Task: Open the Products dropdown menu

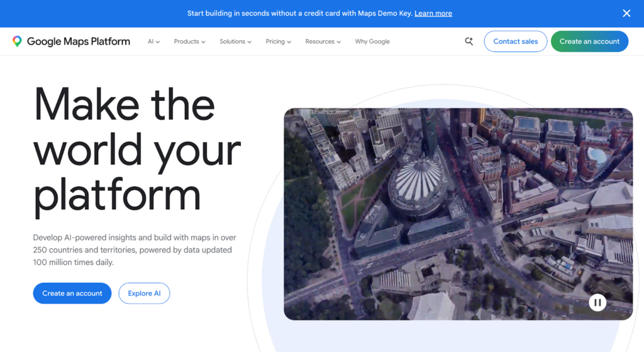Action: (x=189, y=42)
